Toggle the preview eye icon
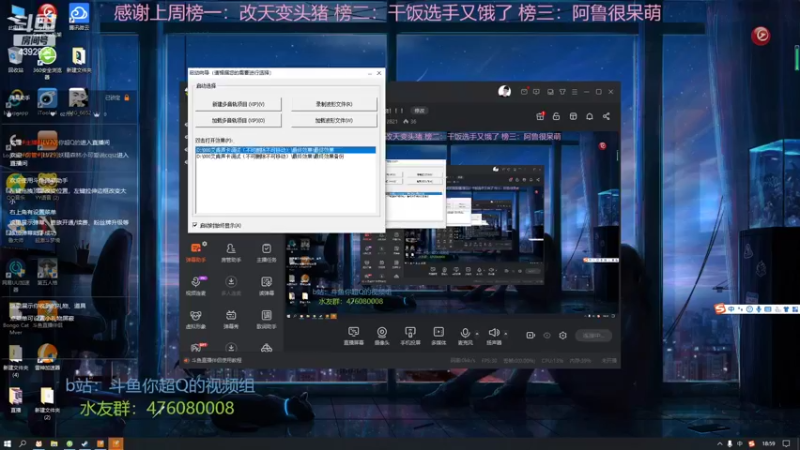The height and width of the screenshot is (450, 800). point(546,335)
